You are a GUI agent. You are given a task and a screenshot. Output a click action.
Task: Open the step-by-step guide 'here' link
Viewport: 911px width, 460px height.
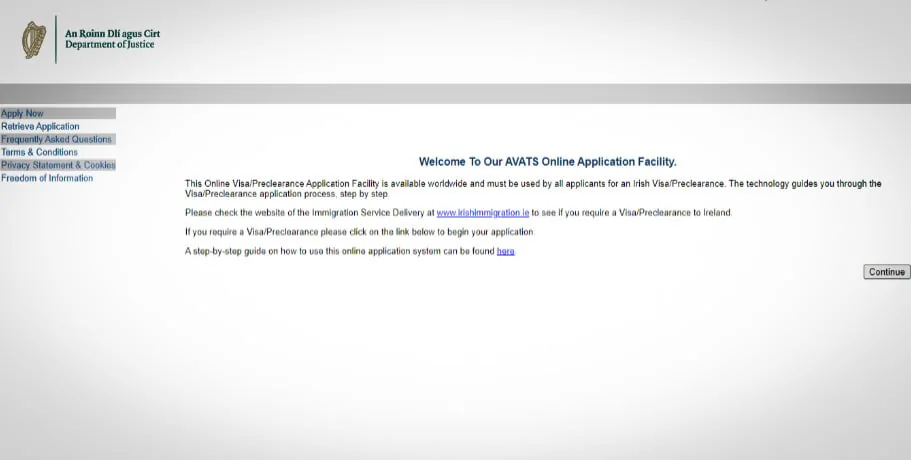pos(505,251)
